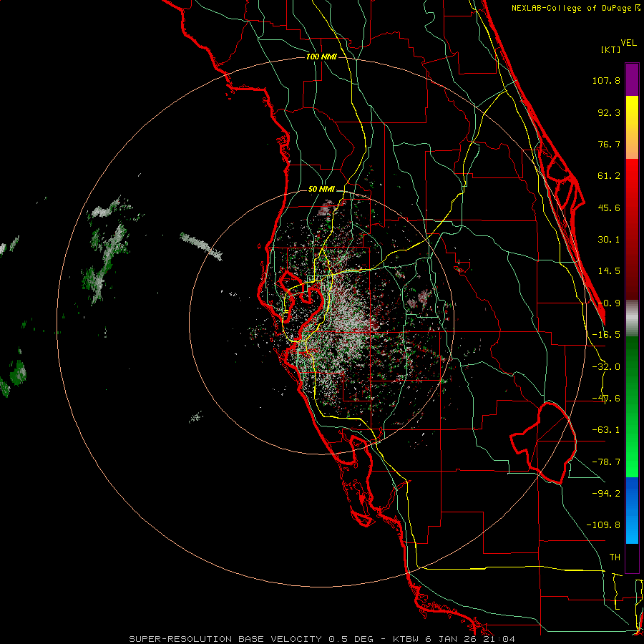Select the -0.9 velocity scale value
This screenshot has width=644, height=644.
(609, 303)
